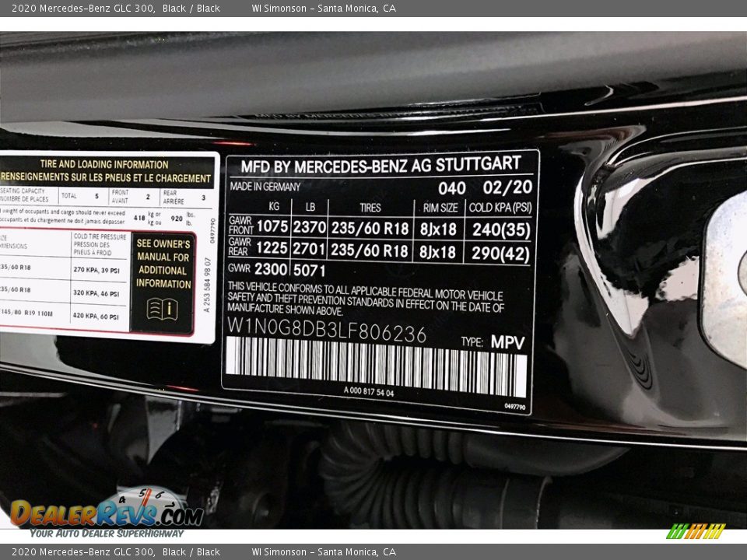Screen dimensions: 747x560
Task: Click tire pressure '270 KPA, 39 PSI'
Action: click(x=96, y=270)
